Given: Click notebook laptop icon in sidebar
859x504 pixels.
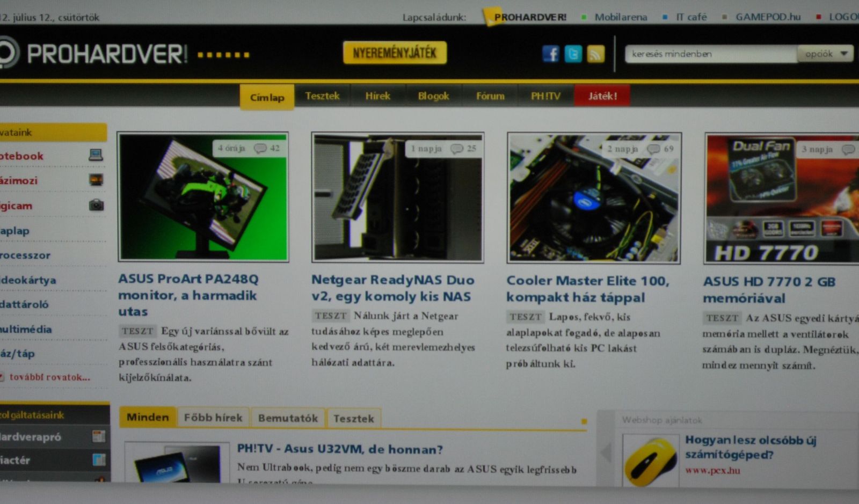Looking at the screenshot, I should tap(96, 155).
